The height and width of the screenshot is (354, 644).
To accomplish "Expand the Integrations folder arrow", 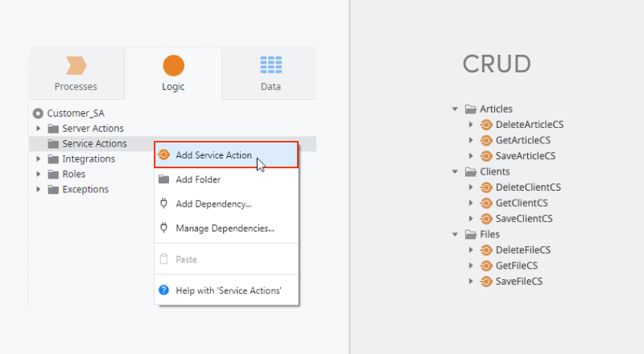I will (x=38, y=159).
